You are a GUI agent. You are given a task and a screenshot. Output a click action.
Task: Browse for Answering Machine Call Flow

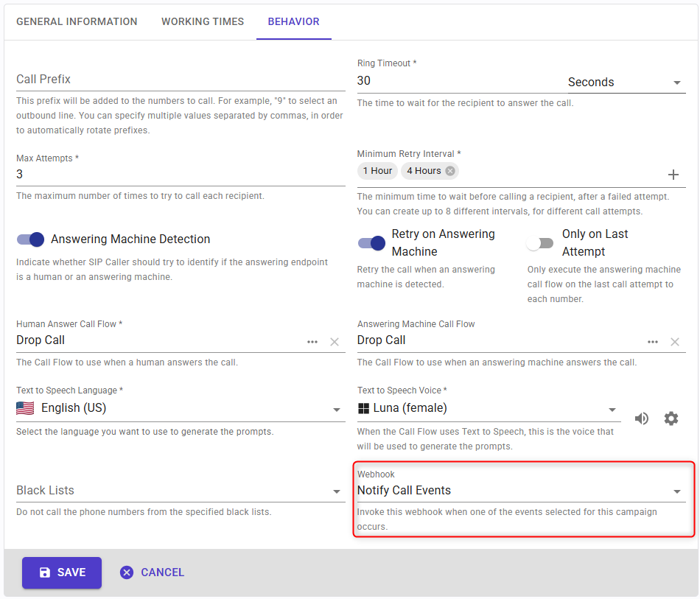(653, 342)
